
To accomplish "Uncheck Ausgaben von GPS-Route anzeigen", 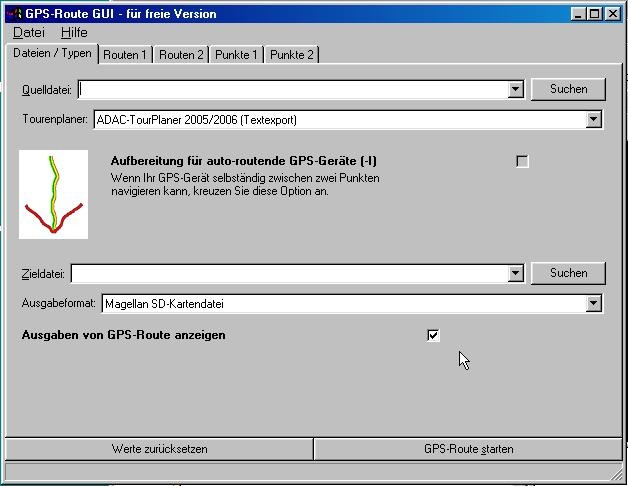I will (x=433, y=335).
